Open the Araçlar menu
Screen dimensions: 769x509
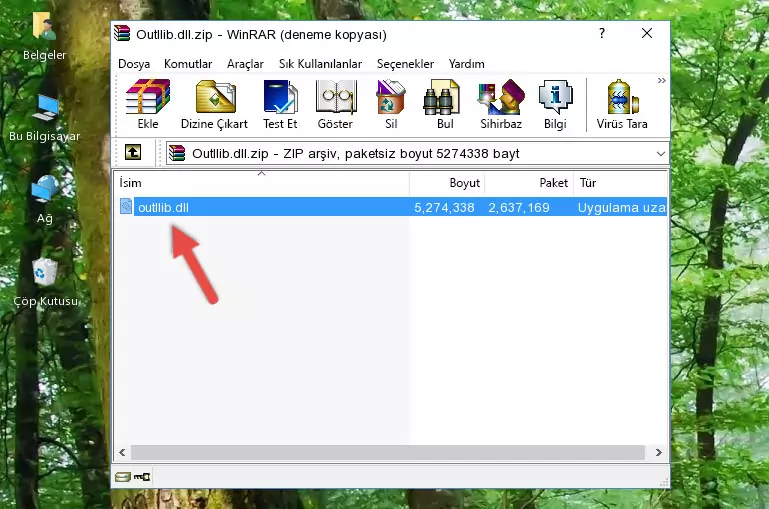tap(245, 64)
